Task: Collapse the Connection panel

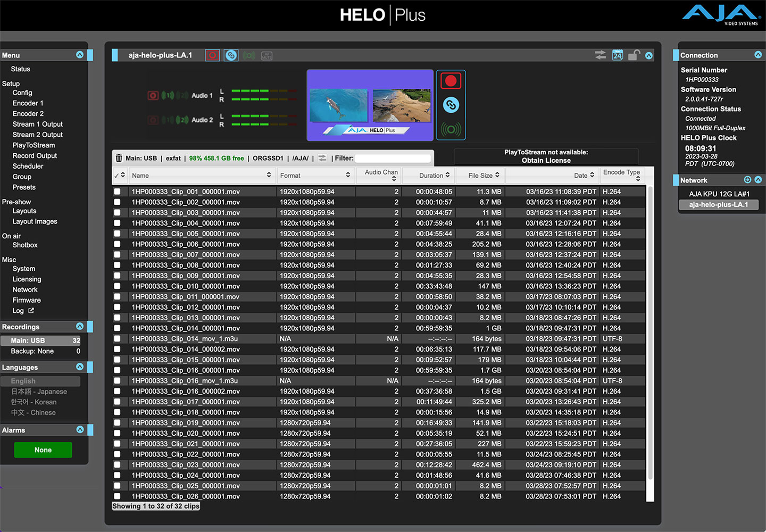Action: 758,55
